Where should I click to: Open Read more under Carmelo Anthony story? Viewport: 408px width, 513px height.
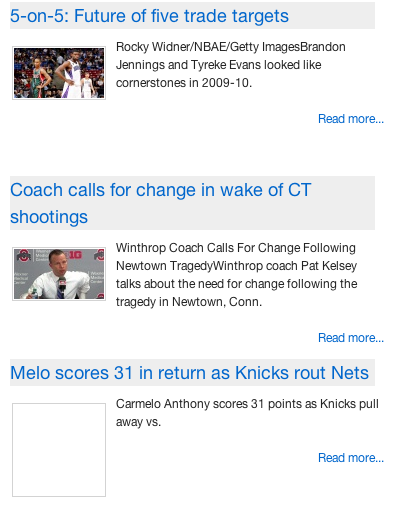tap(351, 458)
